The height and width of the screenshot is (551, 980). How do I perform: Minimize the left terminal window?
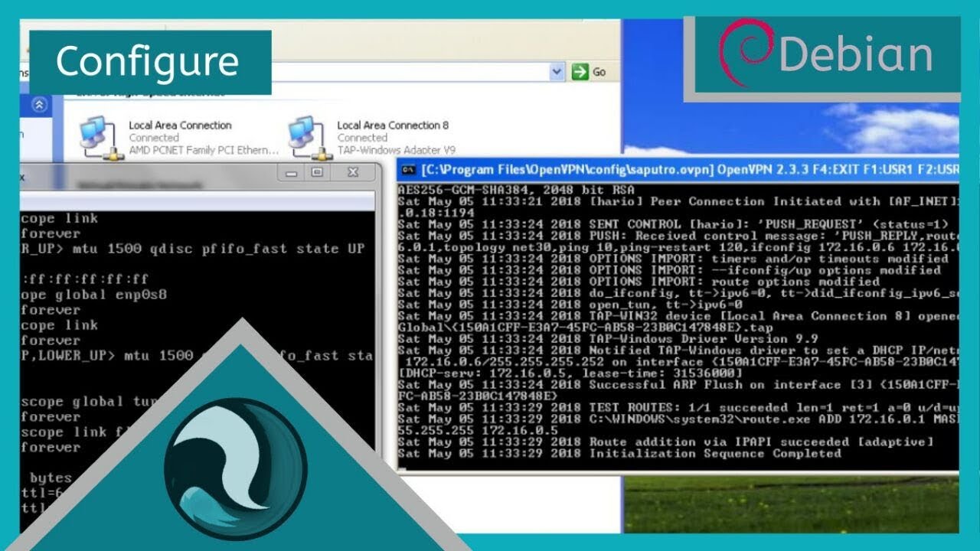(291, 173)
